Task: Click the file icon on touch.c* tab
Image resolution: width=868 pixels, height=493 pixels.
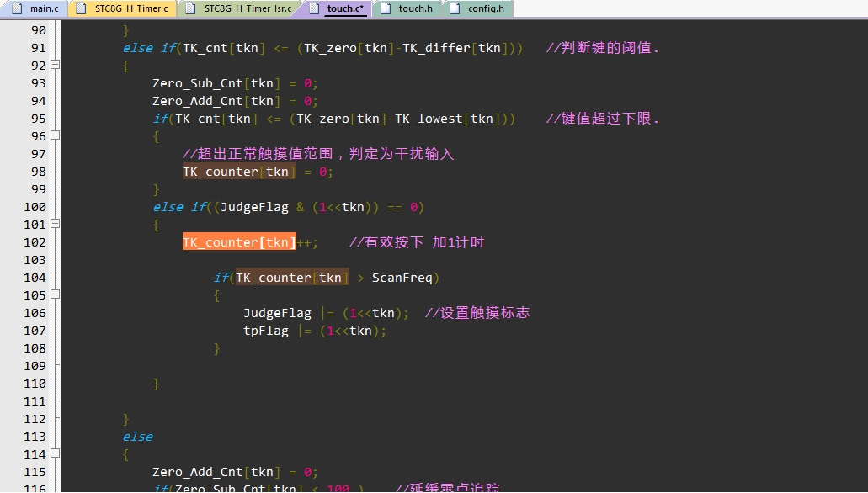Action: tap(314, 8)
